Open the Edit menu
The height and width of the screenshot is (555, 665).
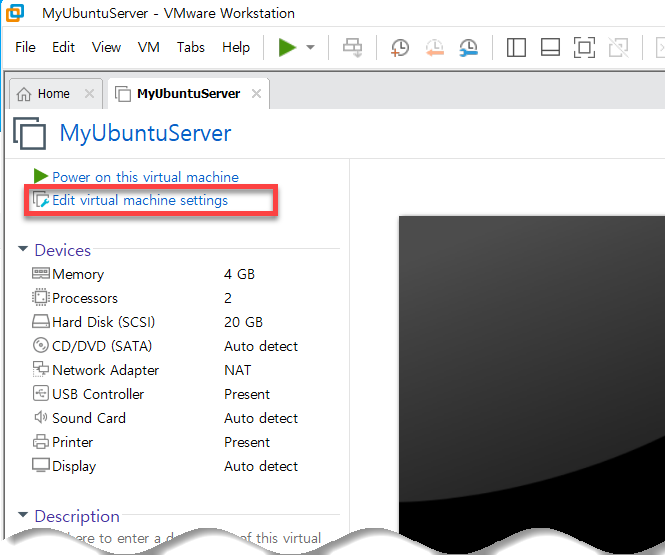click(x=63, y=47)
